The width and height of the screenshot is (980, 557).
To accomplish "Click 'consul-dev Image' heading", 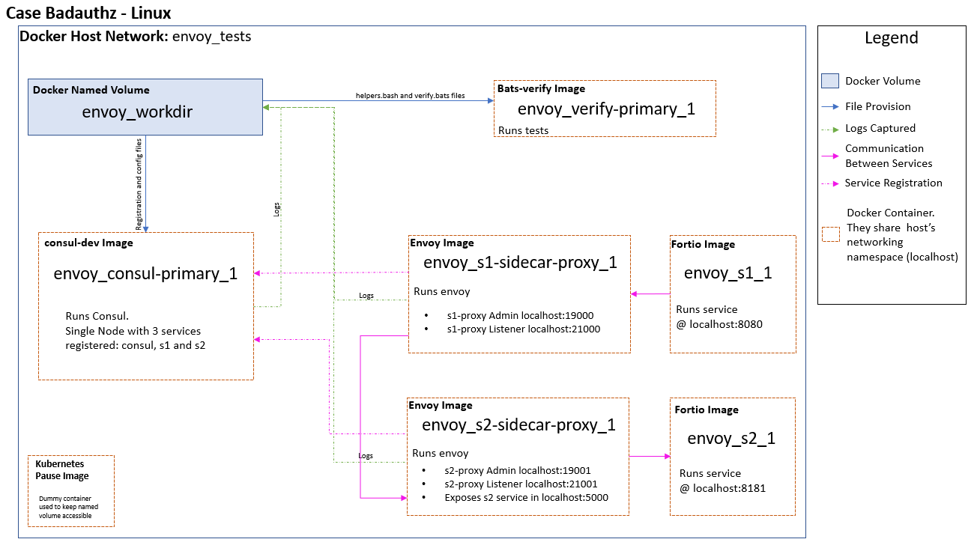I will (88, 243).
